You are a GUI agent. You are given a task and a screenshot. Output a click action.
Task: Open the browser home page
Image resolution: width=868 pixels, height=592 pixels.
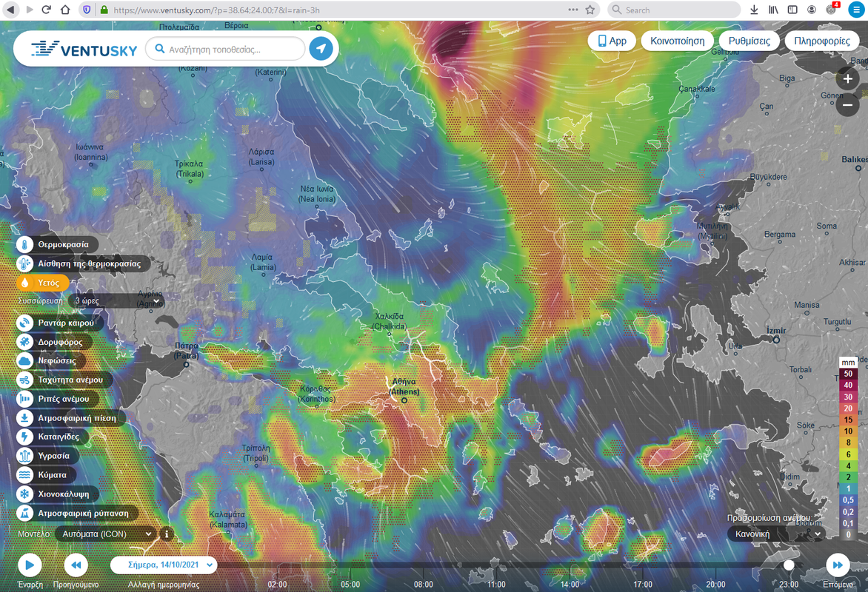(65, 10)
